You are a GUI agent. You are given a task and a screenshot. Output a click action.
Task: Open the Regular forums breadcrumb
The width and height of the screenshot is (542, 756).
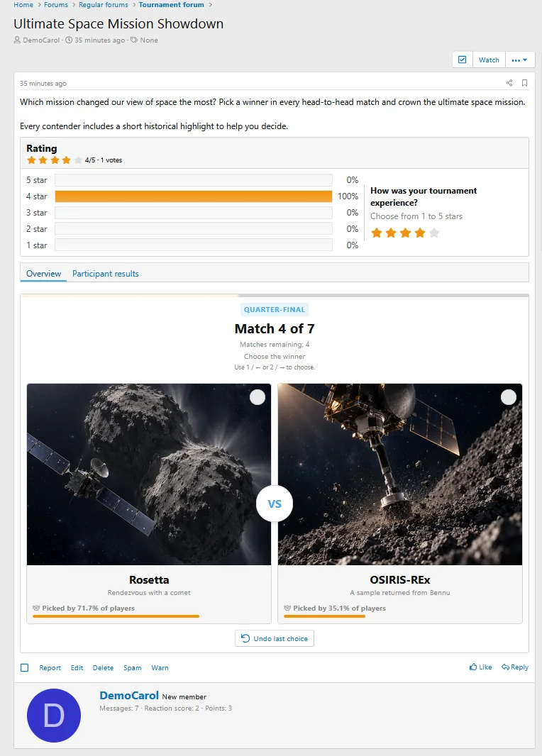pos(103,5)
